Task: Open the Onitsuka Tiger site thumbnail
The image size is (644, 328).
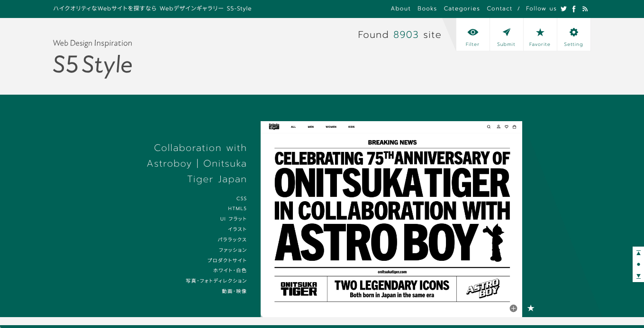Action: tap(391, 219)
